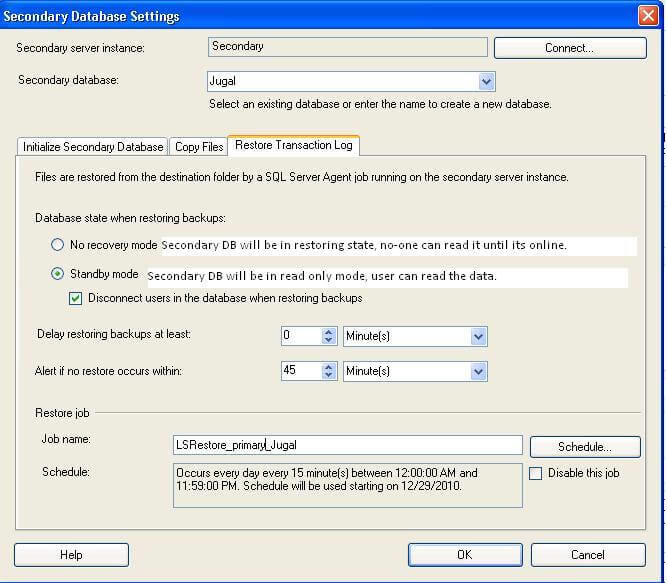Switch to Initialize Secondary Database tab

pos(92,147)
